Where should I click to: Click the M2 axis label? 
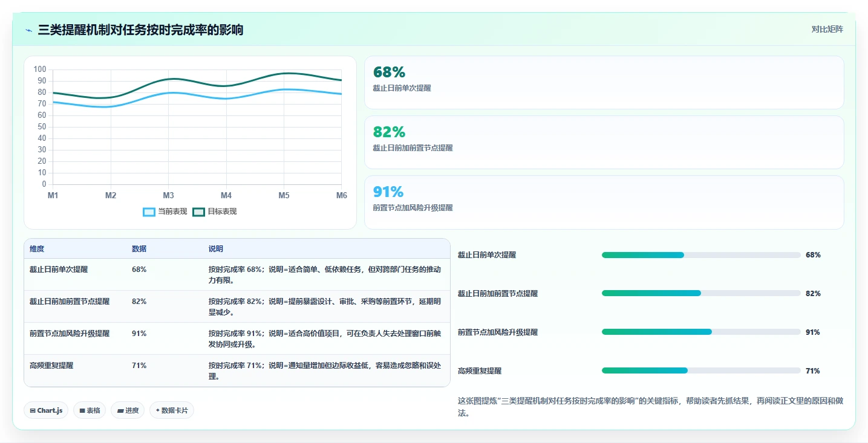click(111, 196)
